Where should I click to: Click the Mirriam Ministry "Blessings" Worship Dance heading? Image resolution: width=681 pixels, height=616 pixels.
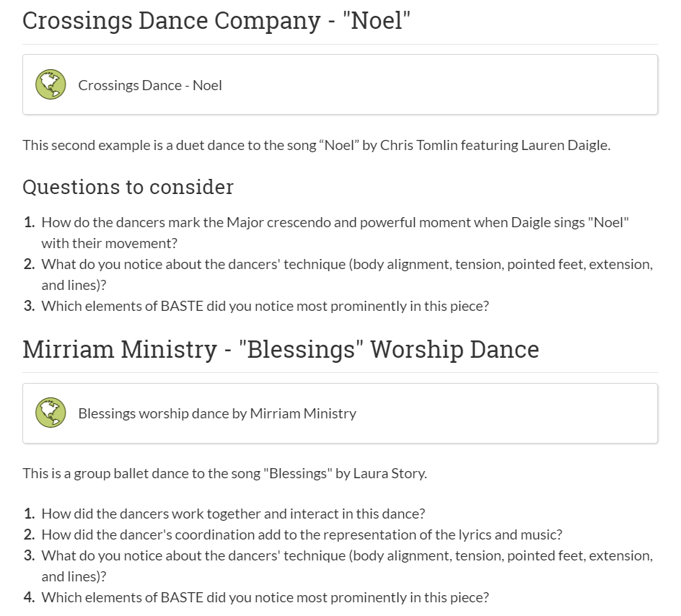[281, 349]
